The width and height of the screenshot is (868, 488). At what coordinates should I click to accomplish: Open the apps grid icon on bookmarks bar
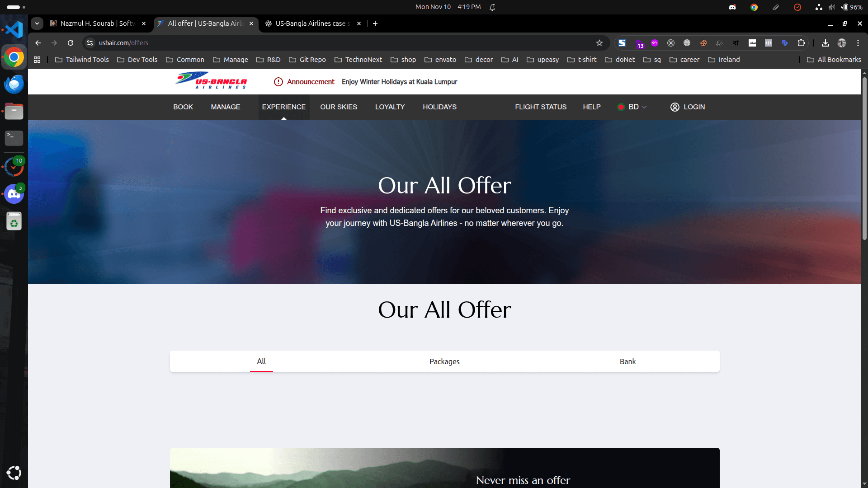pyautogui.click(x=37, y=59)
